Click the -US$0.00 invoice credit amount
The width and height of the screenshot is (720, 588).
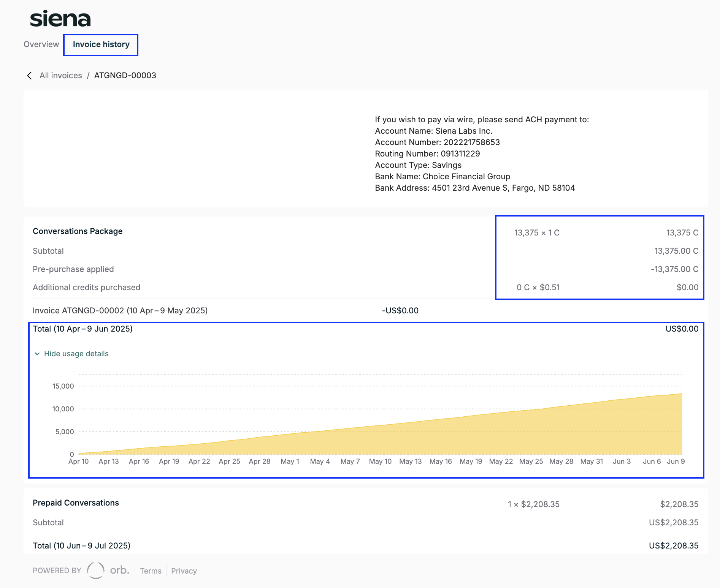[400, 311]
